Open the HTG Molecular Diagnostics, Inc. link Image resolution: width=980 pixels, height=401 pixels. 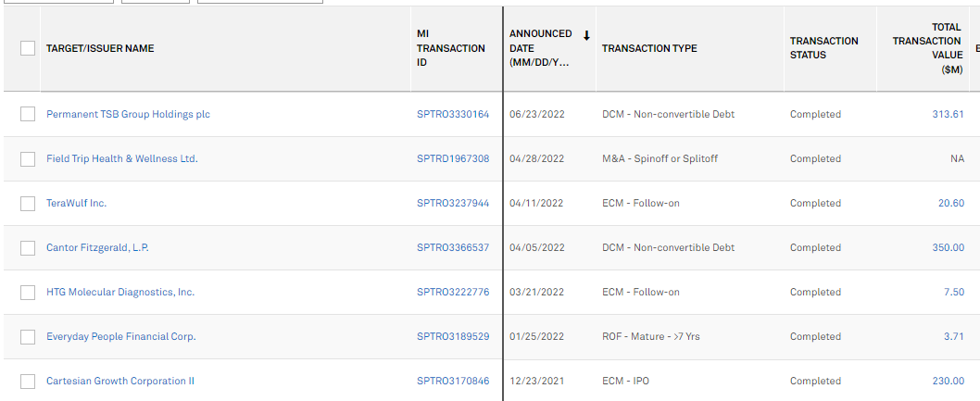[120, 292]
